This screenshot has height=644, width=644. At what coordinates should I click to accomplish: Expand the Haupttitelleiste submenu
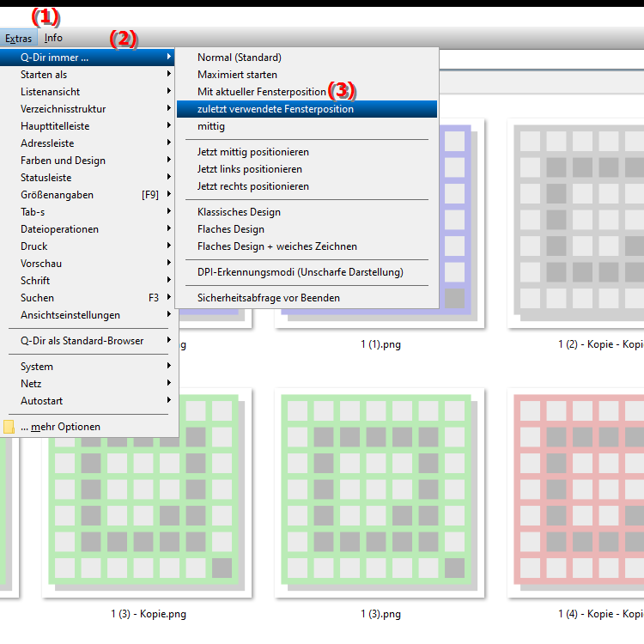click(x=87, y=126)
